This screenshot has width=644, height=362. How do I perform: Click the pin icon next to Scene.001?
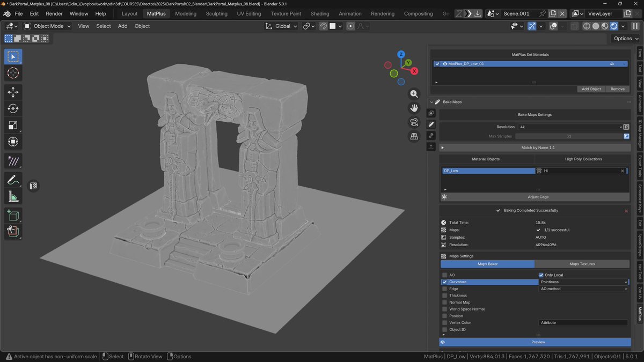click(x=543, y=13)
